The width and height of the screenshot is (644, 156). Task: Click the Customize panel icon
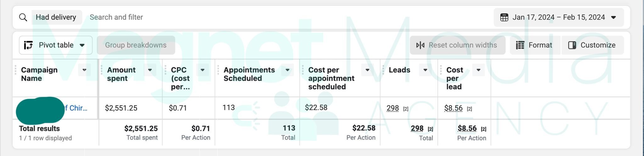pos(572,45)
